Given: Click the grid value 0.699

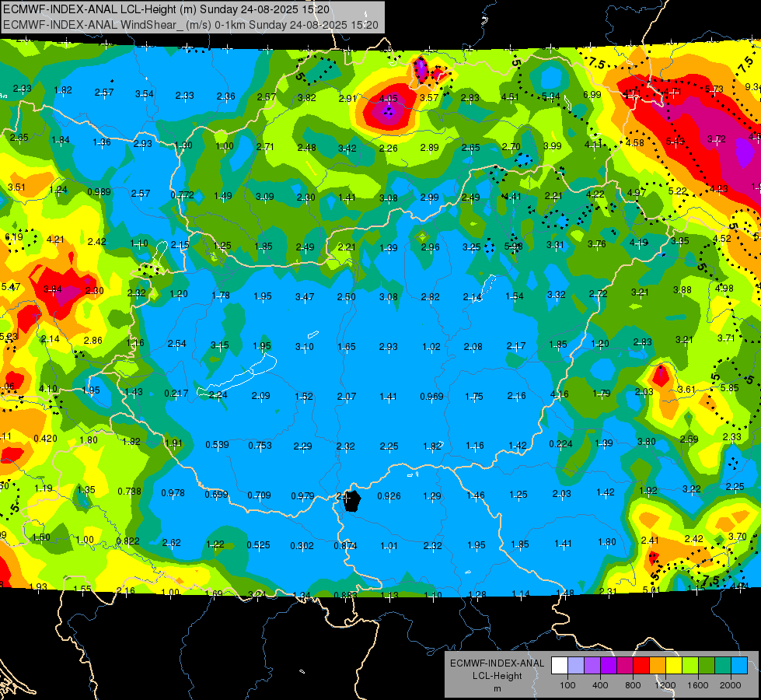Looking at the screenshot, I should click(216, 495).
